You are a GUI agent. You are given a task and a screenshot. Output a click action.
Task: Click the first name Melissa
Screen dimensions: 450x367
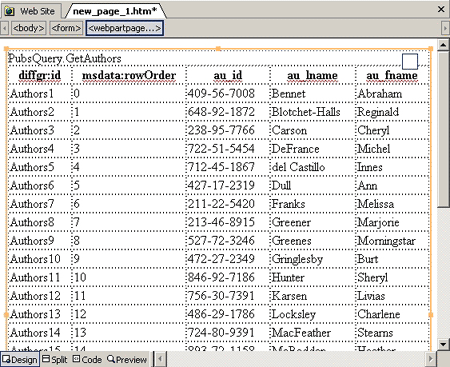point(376,204)
